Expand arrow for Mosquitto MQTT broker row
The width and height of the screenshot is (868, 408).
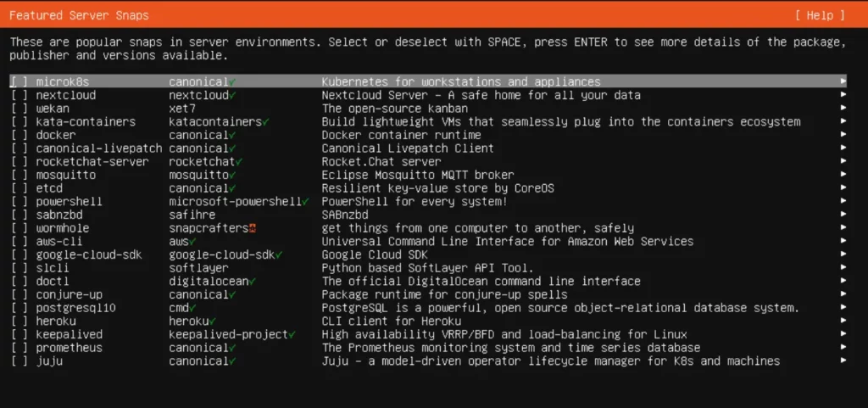pos(843,175)
